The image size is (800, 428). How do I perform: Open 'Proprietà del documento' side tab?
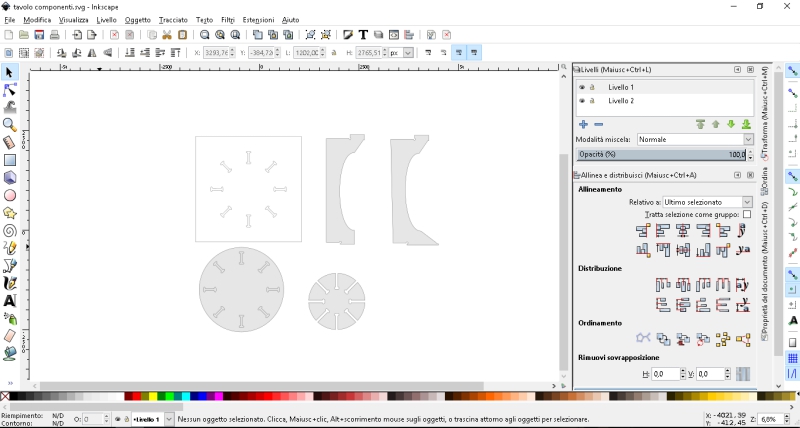tap(764, 271)
